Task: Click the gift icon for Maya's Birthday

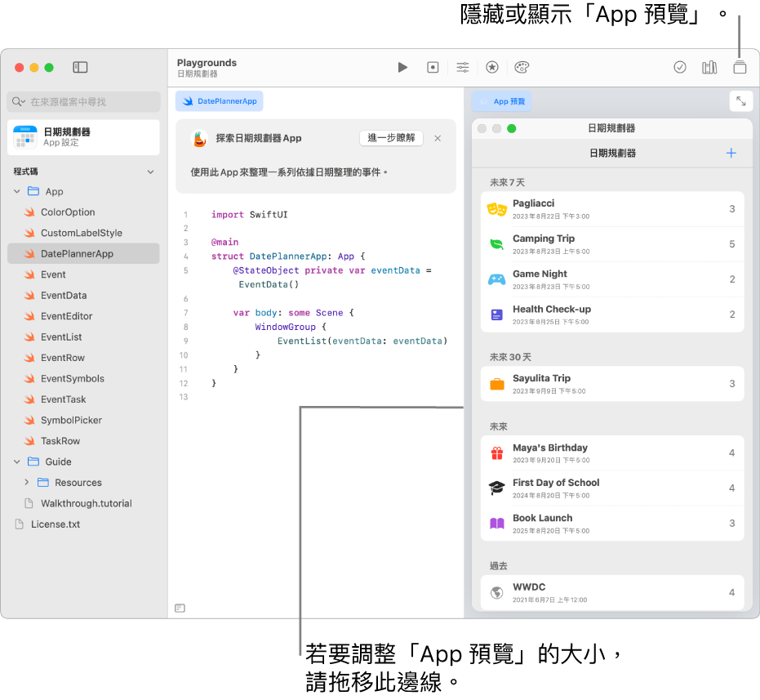Action: (497, 453)
